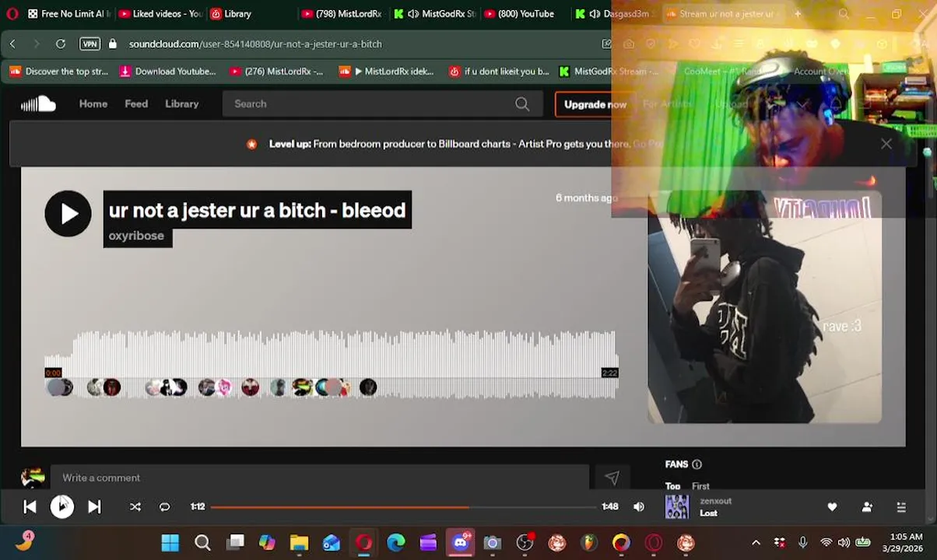Reload the current page
The image size is (937, 560).
tap(61, 44)
